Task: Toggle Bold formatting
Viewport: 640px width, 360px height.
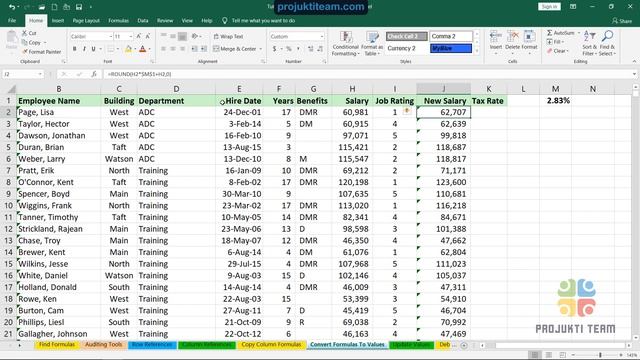Action: 75,49
